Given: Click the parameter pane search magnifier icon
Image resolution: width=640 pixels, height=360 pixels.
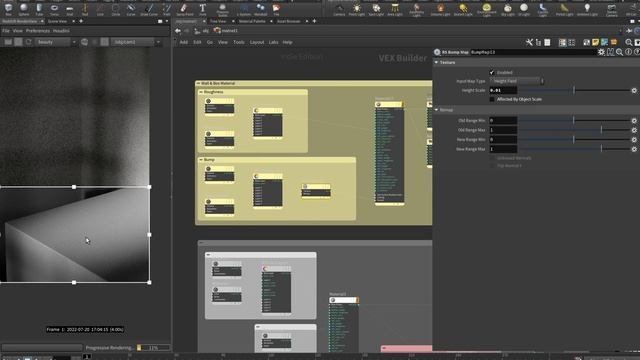Looking at the screenshot, I should click(620, 52).
